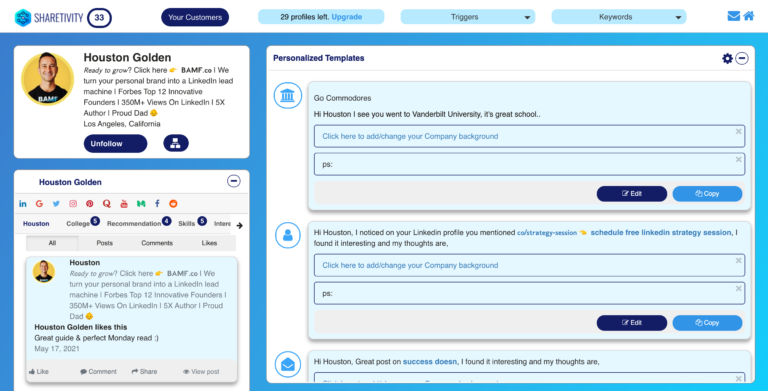Collapse the Houston Golden activity panel
This screenshot has width=768, height=391.
[234, 181]
